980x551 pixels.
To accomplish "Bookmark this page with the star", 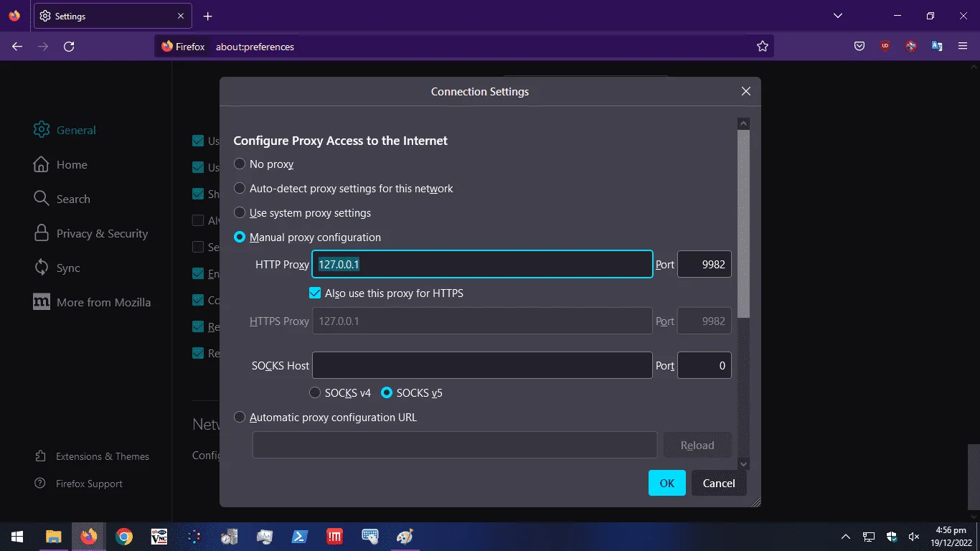I will point(763,47).
